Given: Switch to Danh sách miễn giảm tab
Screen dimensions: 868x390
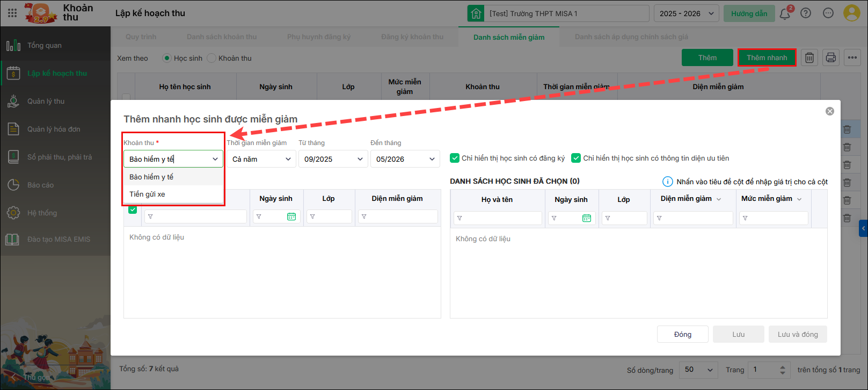Looking at the screenshot, I should tap(509, 37).
